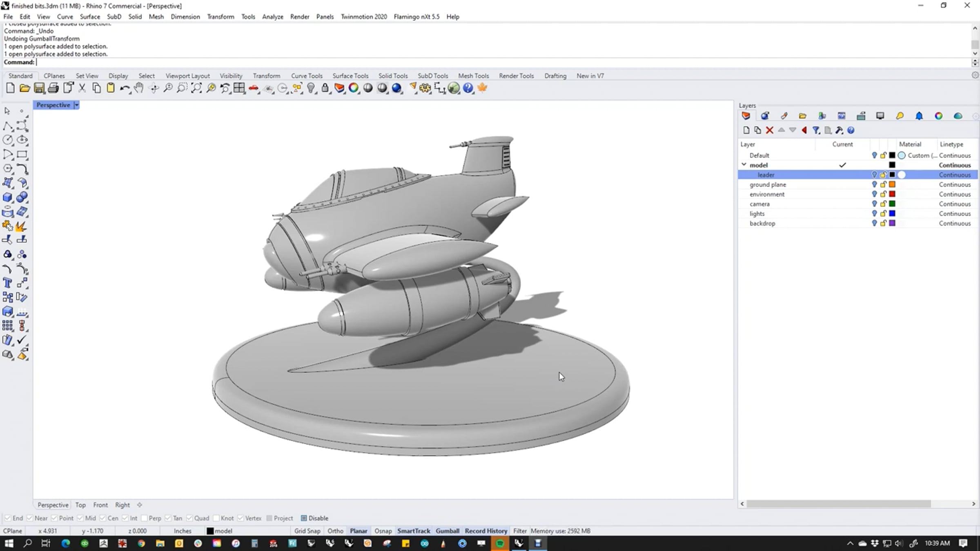Hide the ground plane layer lightbulb
The height and width of the screenshot is (551, 980).
(x=874, y=184)
